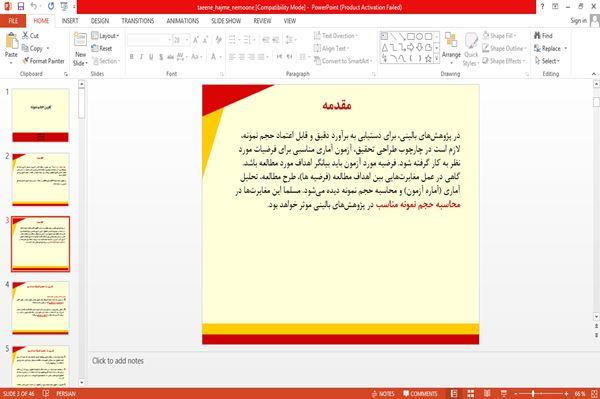The width and height of the screenshot is (600, 399).
Task: Open the Shape Fill dropdown
Action: point(499,36)
